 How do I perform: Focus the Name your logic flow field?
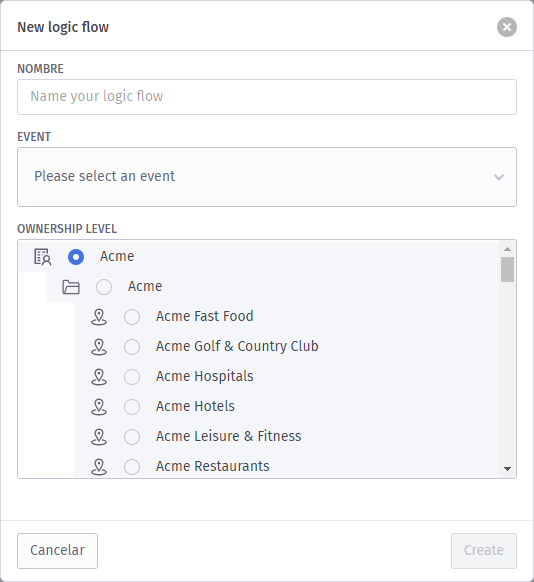click(267, 97)
